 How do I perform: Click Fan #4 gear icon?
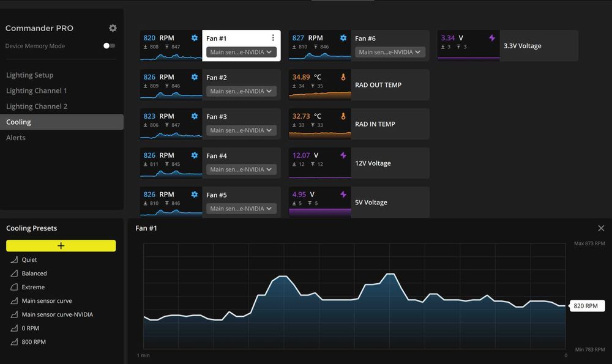pos(195,155)
